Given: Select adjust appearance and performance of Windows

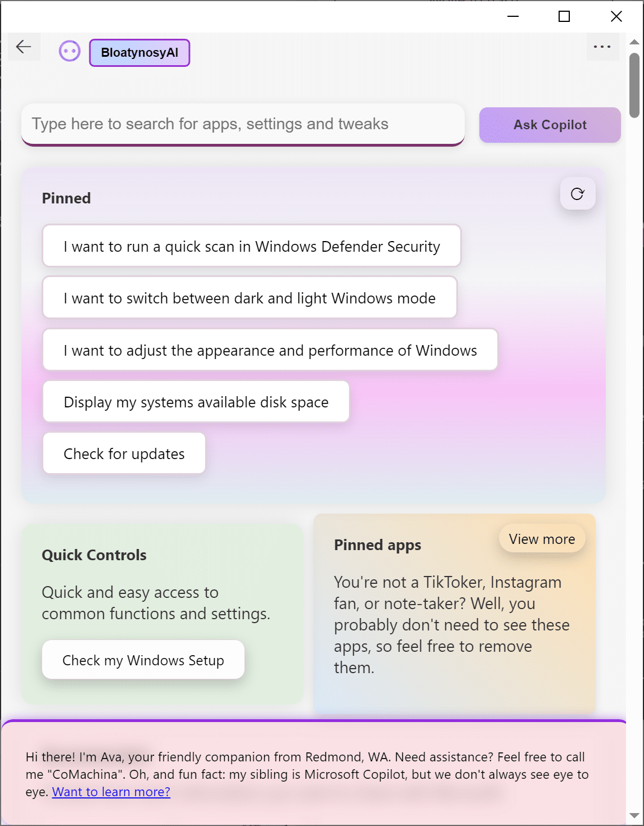Looking at the screenshot, I should click(x=270, y=350).
